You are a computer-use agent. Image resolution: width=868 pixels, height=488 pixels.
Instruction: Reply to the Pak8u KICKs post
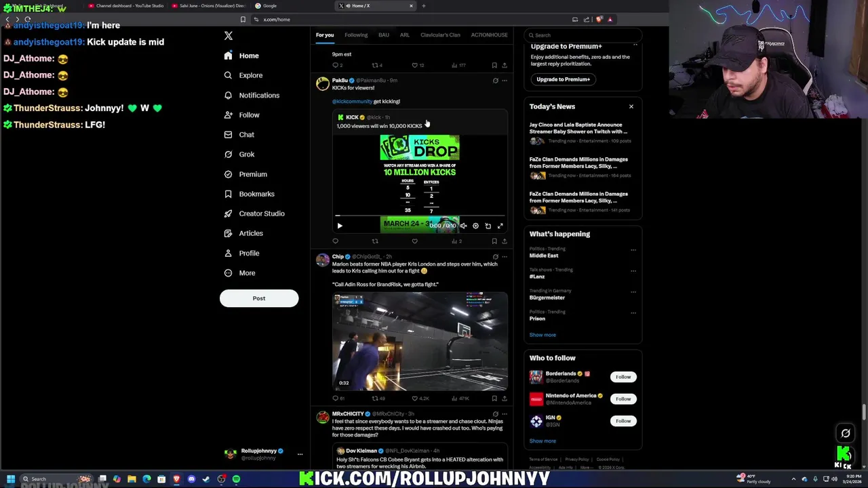pyautogui.click(x=335, y=241)
